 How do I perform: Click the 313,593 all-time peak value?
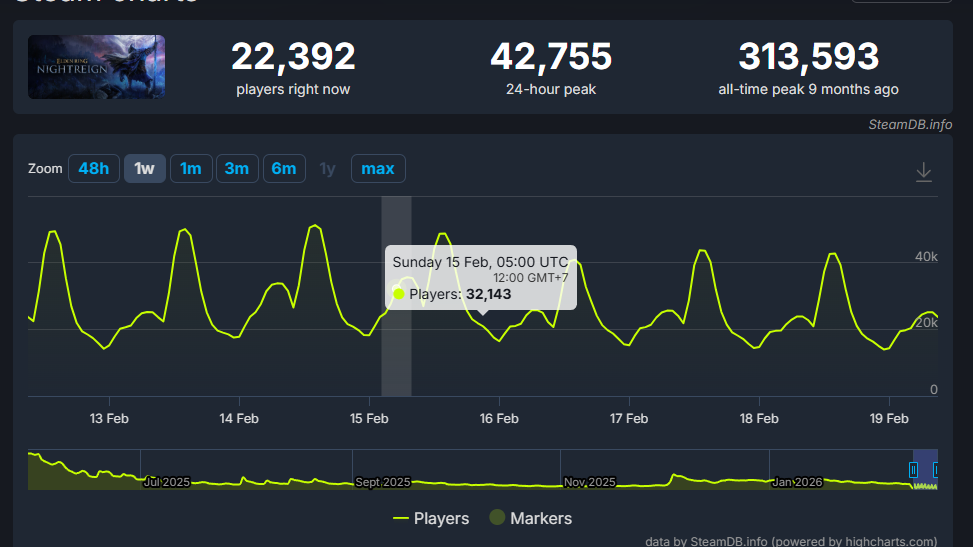[809, 57]
